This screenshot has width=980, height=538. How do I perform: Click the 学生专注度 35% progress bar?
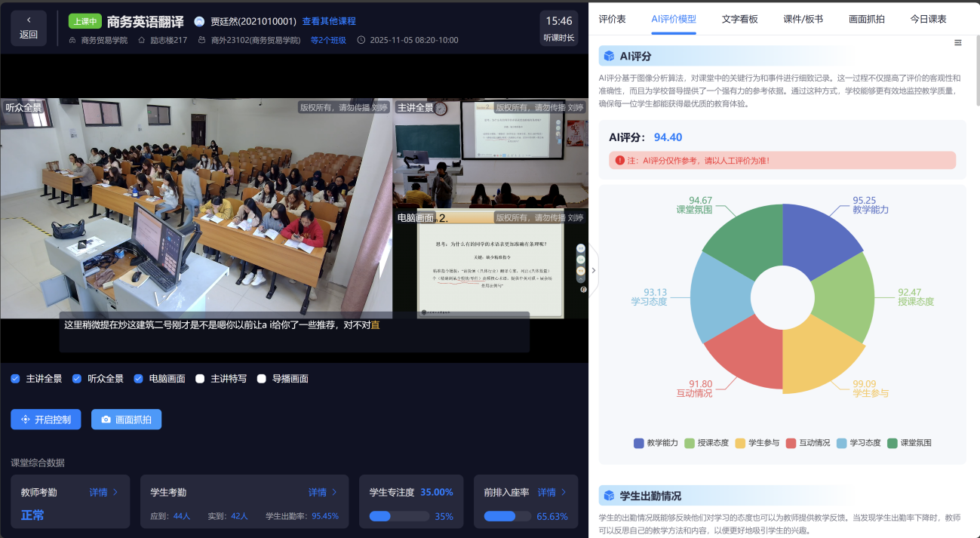[401, 515]
